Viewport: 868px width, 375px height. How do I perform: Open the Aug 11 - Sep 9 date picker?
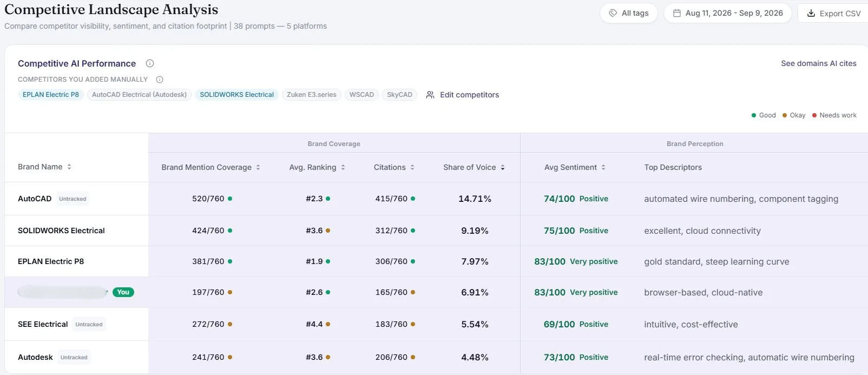[728, 13]
